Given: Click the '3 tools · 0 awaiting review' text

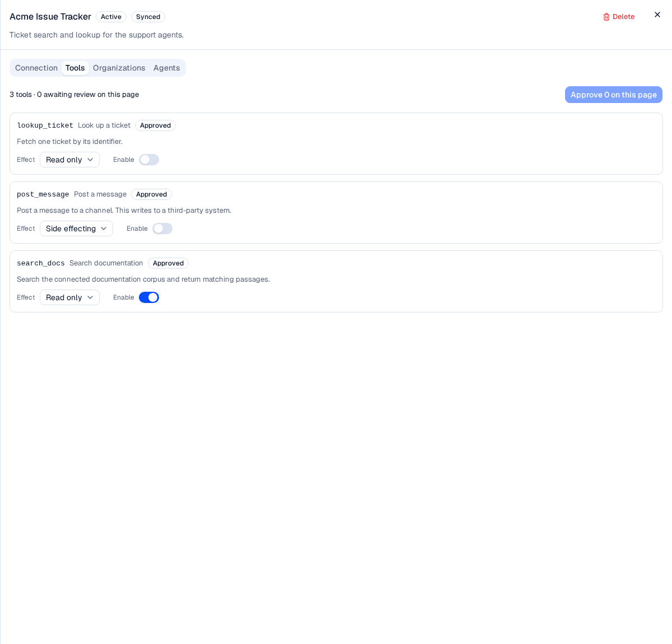Looking at the screenshot, I should pyautogui.click(x=74, y=95).
